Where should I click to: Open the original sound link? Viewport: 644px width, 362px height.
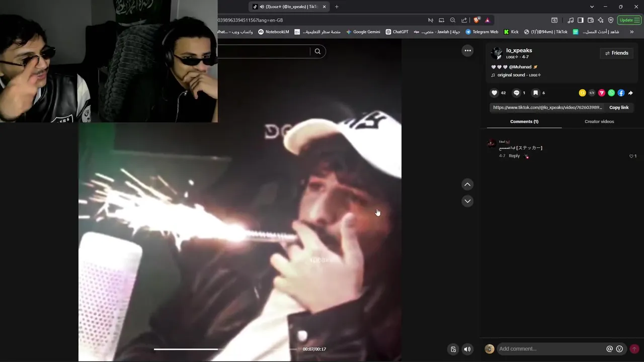(519, 75)
